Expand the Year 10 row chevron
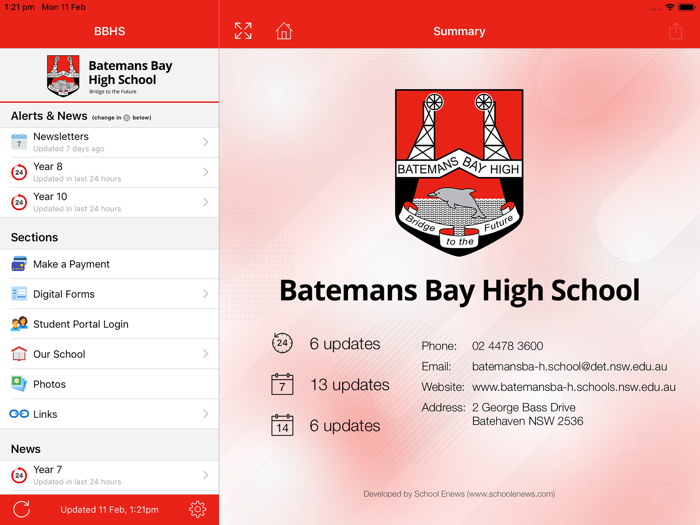700x525 pixels. pyautogui.click(x=205, y=202)
